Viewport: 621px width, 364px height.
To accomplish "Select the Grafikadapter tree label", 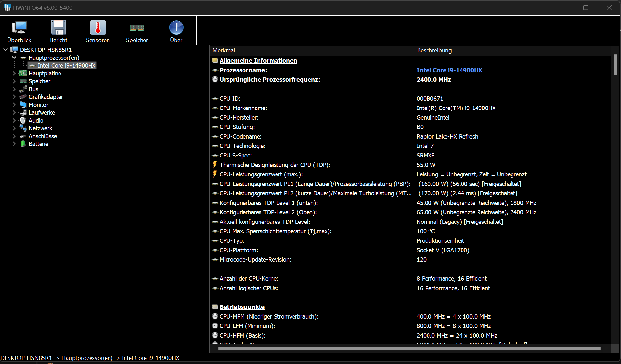I will pyautogui.click(x=46, y=97).
